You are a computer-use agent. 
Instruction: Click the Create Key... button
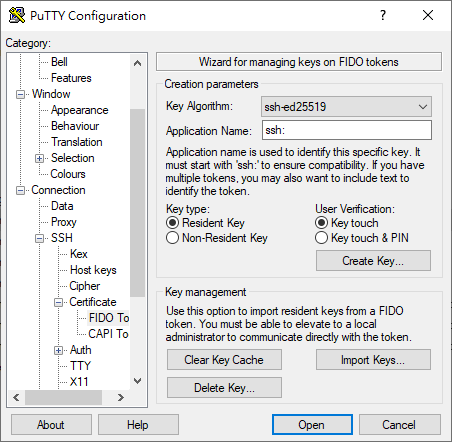tap(373, 261)
